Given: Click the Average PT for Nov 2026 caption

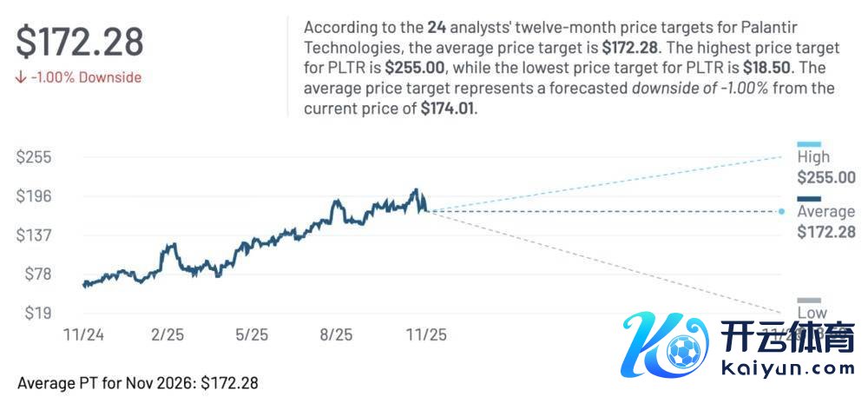Looking at the screenshot, I should (x=138, y=382).
